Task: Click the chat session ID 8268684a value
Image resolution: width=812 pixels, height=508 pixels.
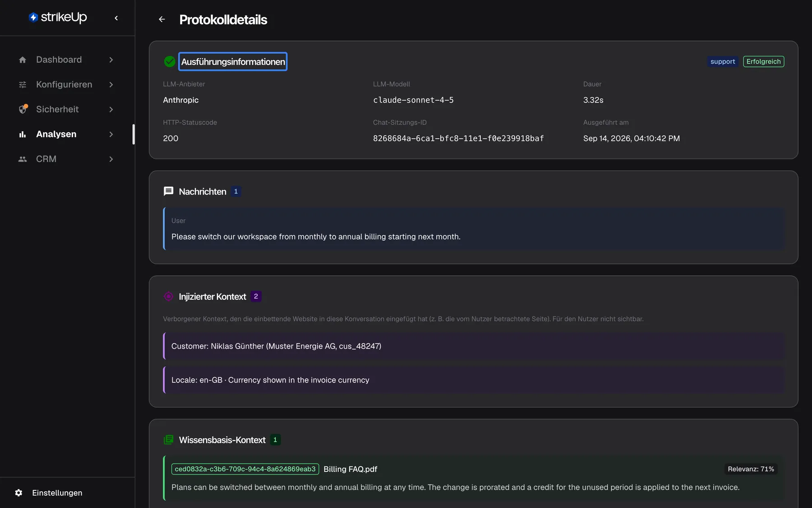Action: [458, 138]
